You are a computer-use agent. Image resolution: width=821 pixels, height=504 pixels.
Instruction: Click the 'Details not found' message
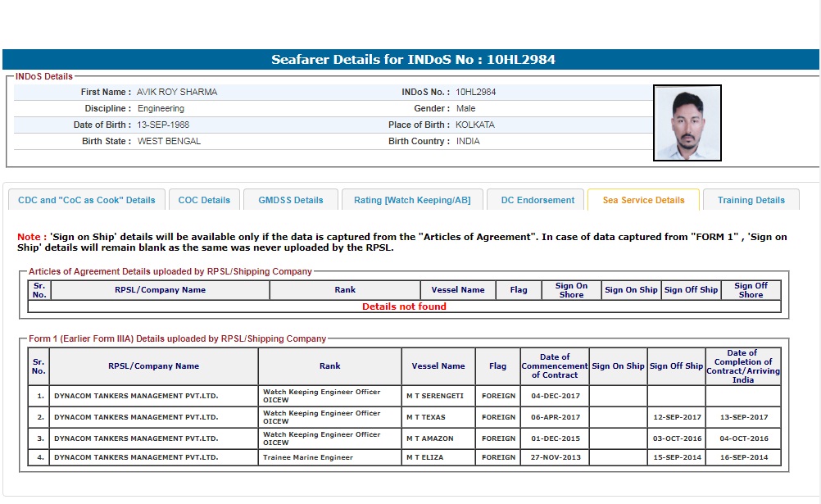coord(404,306)
